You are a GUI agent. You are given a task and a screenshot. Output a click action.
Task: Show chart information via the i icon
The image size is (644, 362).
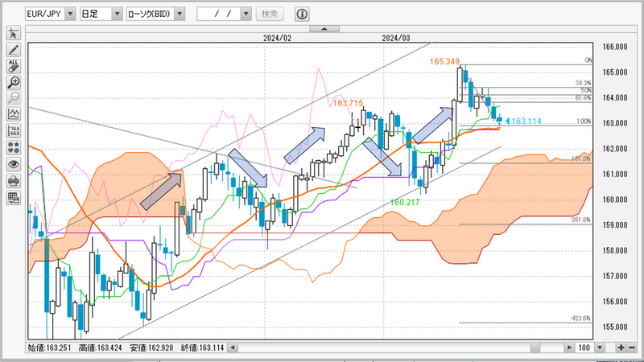point(302,14)
